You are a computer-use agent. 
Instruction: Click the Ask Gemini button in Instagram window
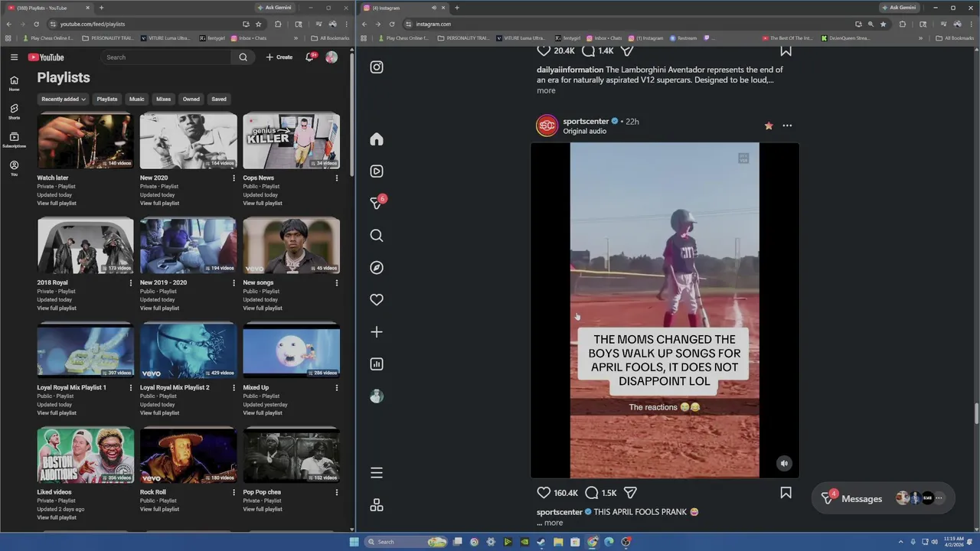(x=899, y=8)
